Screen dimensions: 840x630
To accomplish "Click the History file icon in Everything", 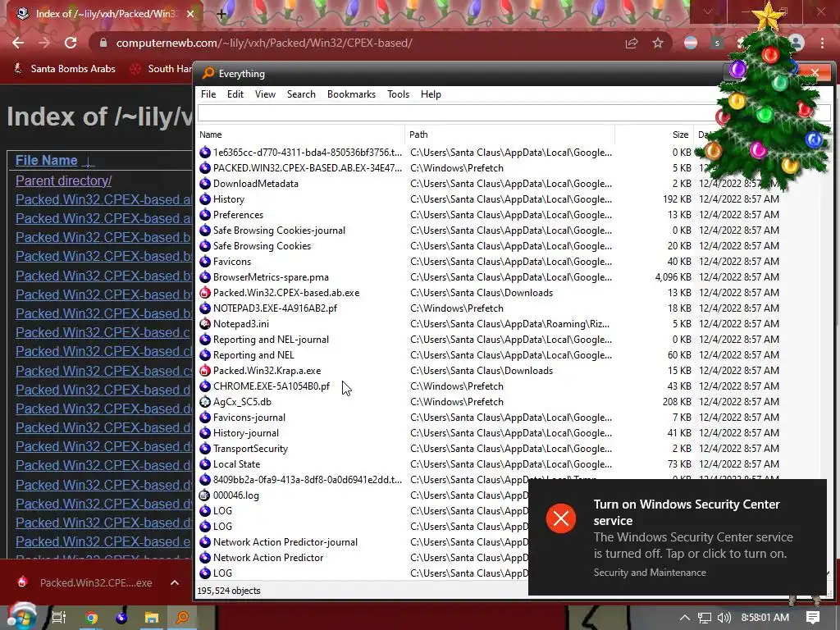I will click(204, 199).
